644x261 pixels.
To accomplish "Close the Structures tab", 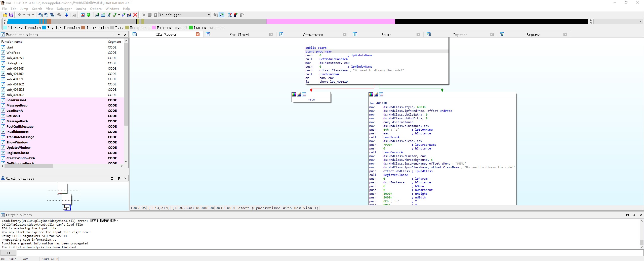I will [x=345, y=34].
